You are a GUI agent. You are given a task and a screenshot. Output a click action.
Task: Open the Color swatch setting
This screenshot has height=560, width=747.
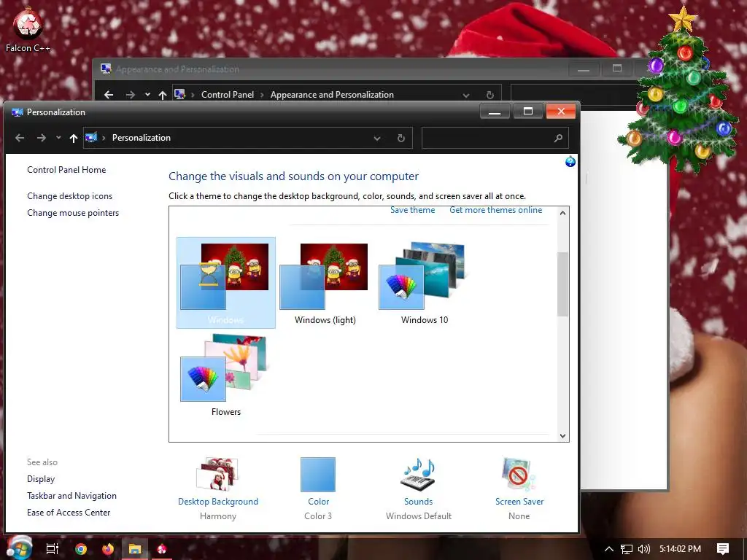318,474
